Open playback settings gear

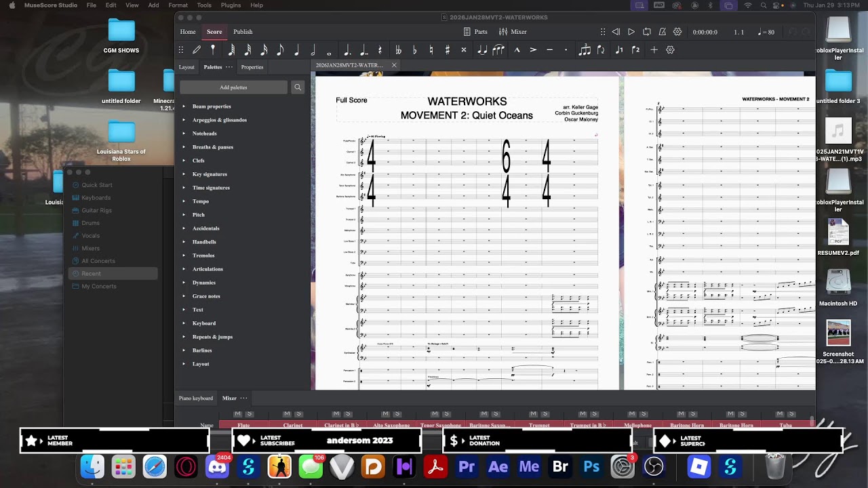677,32
